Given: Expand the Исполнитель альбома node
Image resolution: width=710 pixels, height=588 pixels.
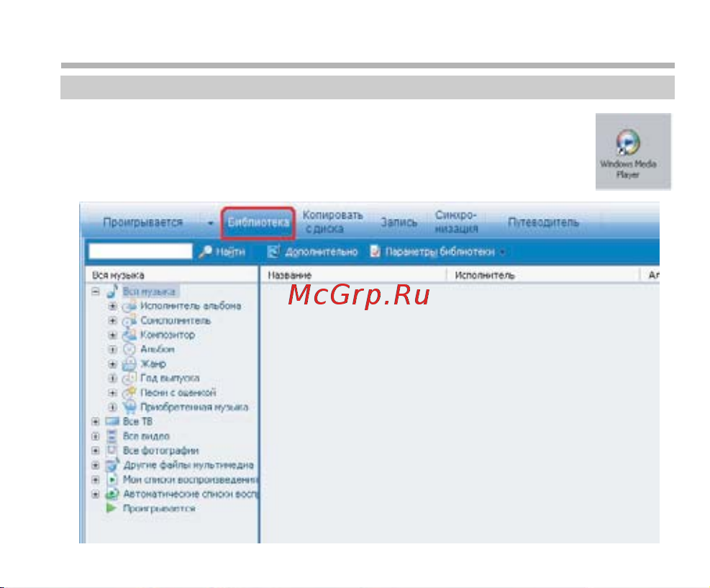Looking at the screenshot, I should coord(113,306).
